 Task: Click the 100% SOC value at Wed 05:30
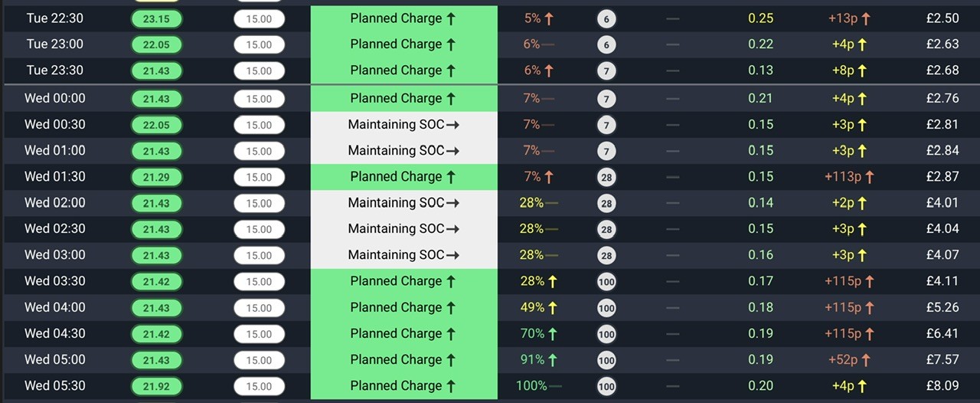(531, 386)
